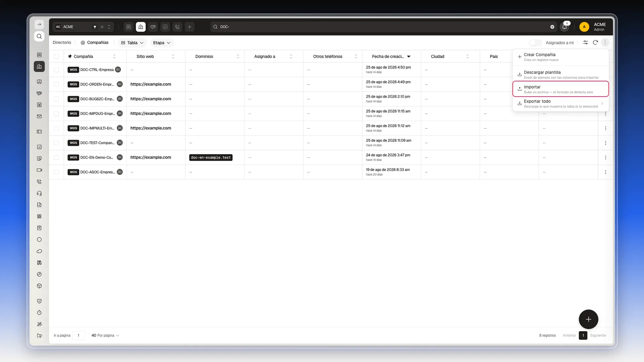Open the mail icon in left sidebar
Screen dimensions: 644x362
pos(39,116)
